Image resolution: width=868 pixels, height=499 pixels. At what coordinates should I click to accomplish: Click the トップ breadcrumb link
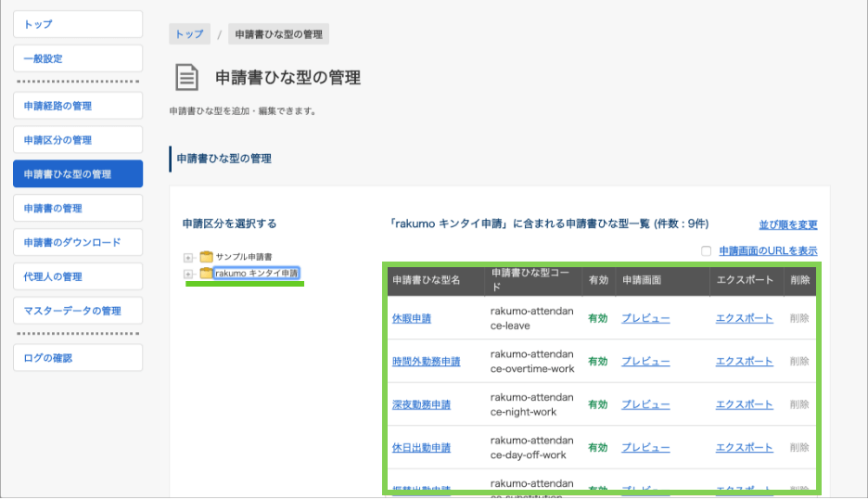click(x=189, y=34)
